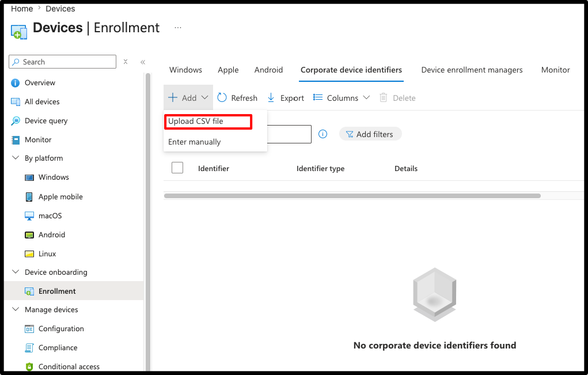Switch to the Windows tab

[x=185, y=70]
